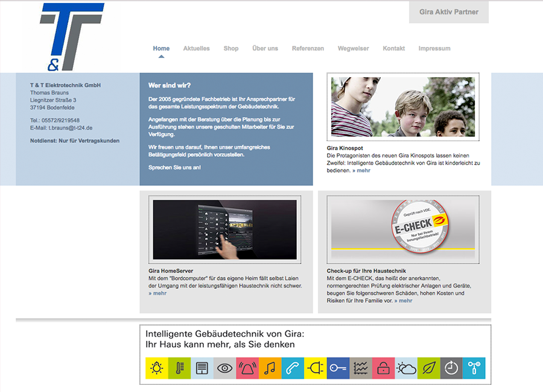
Task: Click the blue key access icon
Action: coord(338,368)
